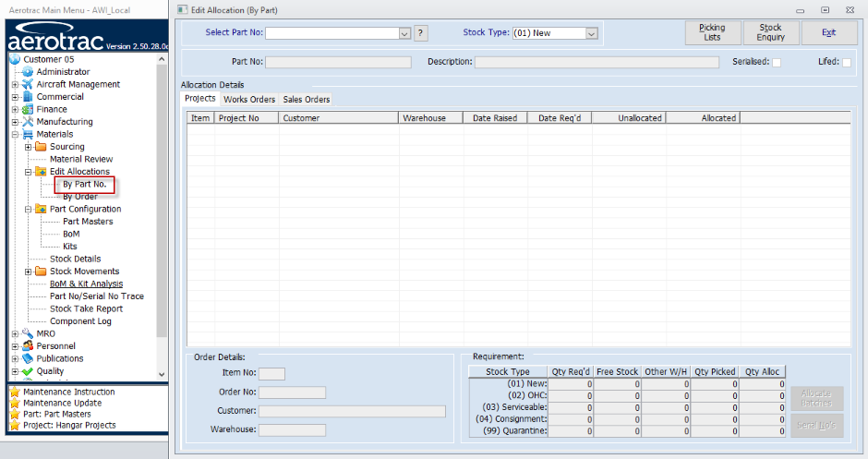The height and width of the screenshot is (459, 868).
Task: Expand the Sourcing folder node
Action: 29,147
